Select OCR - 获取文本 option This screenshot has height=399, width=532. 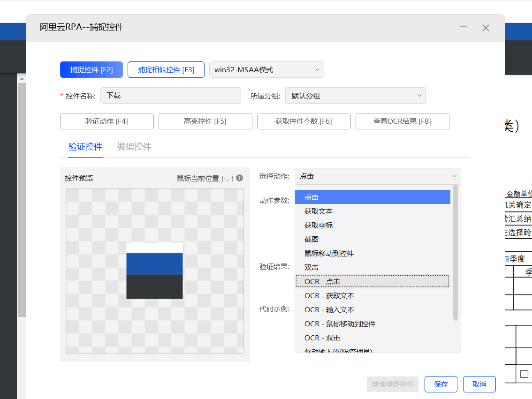pyautogui.click(x=372, y=295)
